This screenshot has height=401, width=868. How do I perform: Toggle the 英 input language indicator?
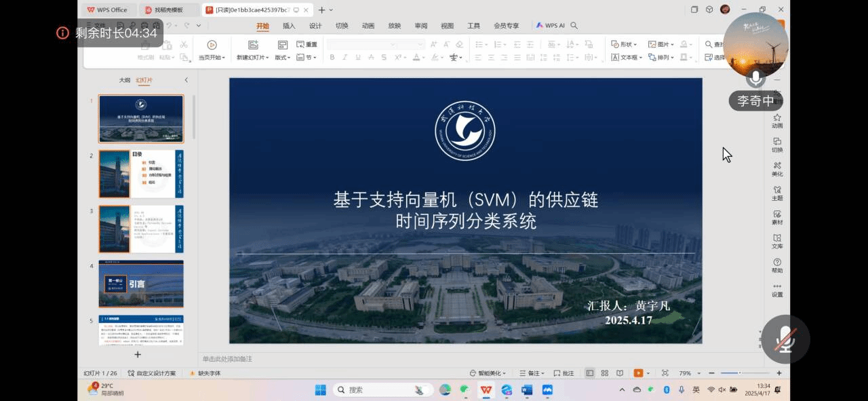click(696, 390)
